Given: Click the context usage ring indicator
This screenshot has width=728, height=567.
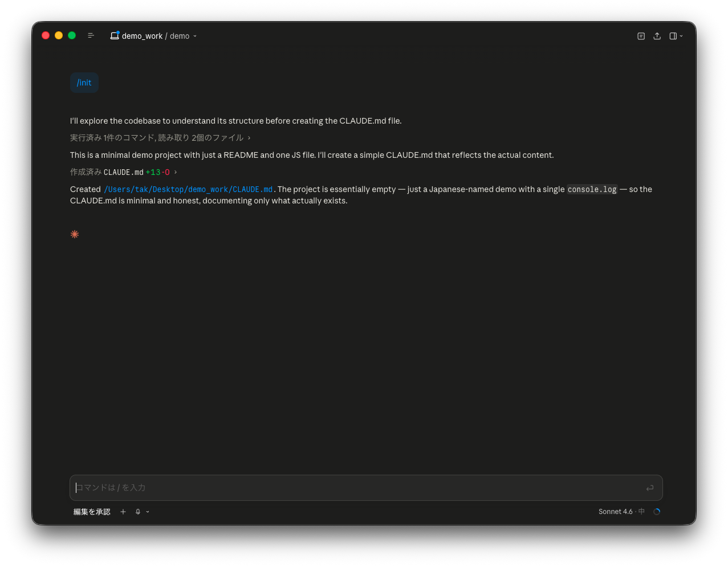Looking at the screenshot, I should pos(657,512).
